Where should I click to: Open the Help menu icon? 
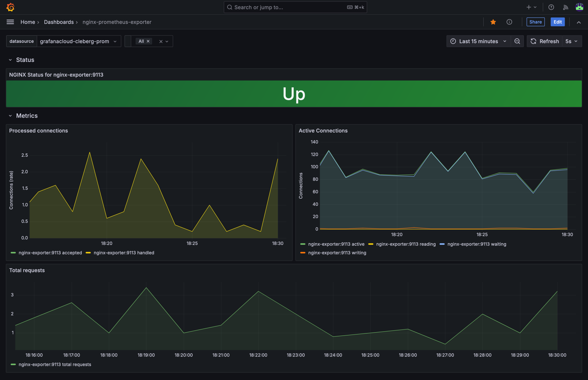551,7
